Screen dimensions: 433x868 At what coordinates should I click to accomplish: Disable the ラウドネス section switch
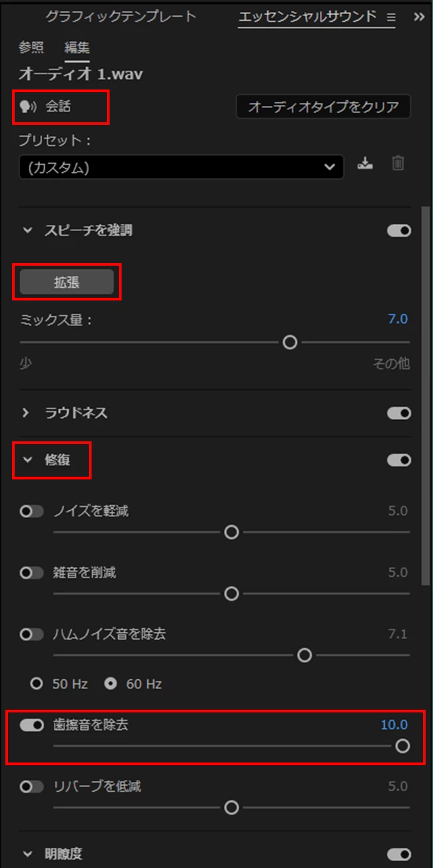pyautogui.click(x=399, y=413)
